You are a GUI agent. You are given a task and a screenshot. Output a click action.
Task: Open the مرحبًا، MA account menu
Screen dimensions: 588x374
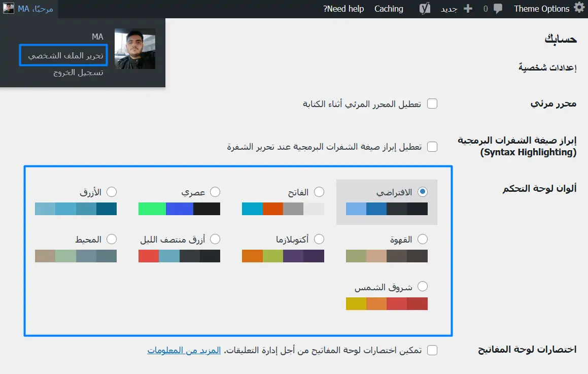(29, 9)
